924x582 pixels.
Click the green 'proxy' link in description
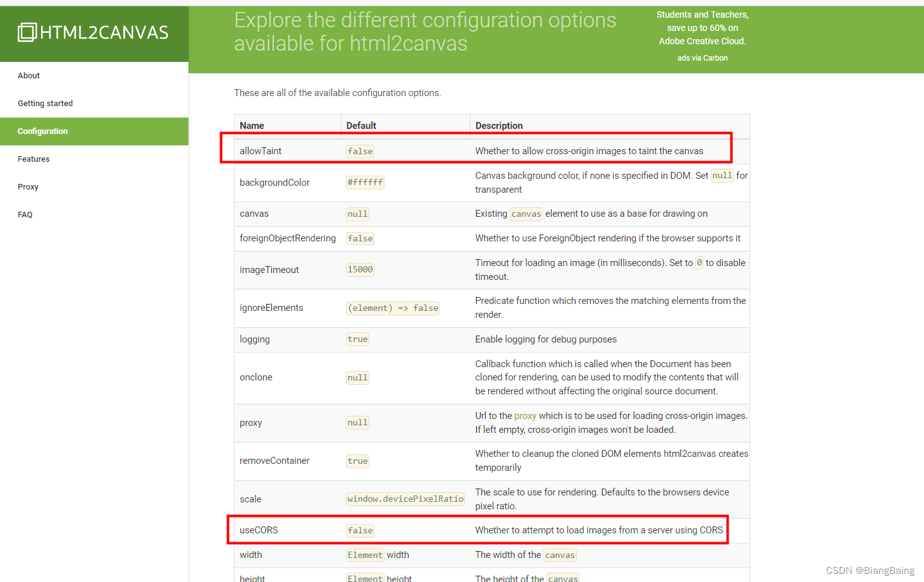click(525, 416)
